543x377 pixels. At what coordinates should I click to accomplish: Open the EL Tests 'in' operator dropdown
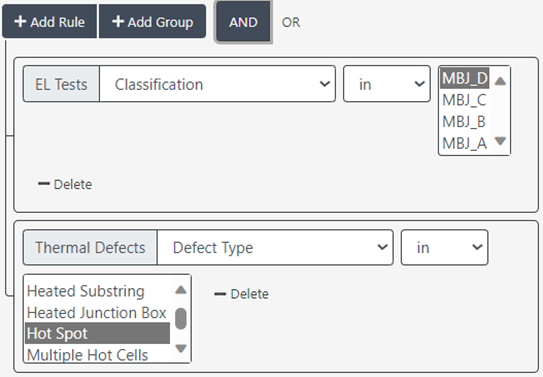(387, 84)
